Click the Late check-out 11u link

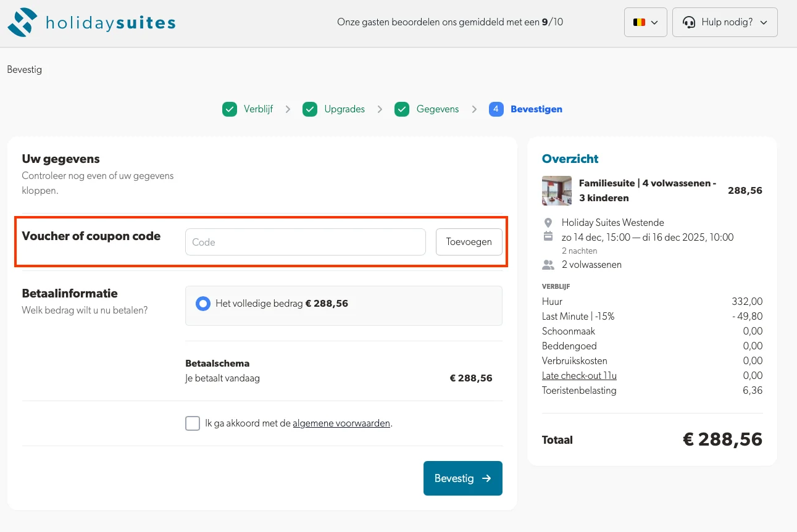(578, 375)
